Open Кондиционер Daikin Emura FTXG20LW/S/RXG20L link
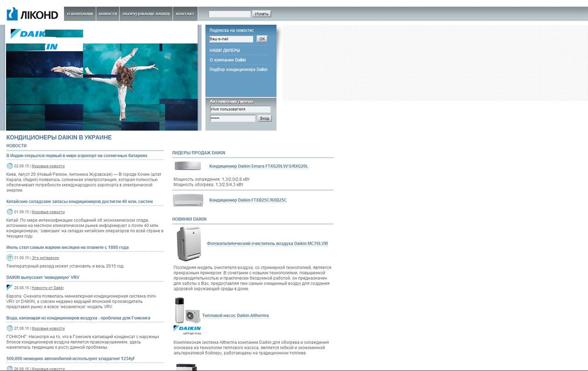This screenshot has height=371, width=588. pos(259,166)
